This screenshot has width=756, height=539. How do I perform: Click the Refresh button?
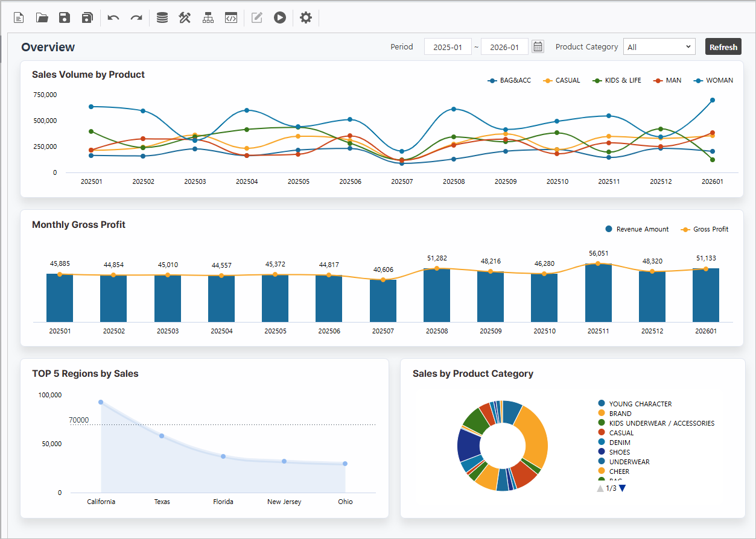coord(723,47)
